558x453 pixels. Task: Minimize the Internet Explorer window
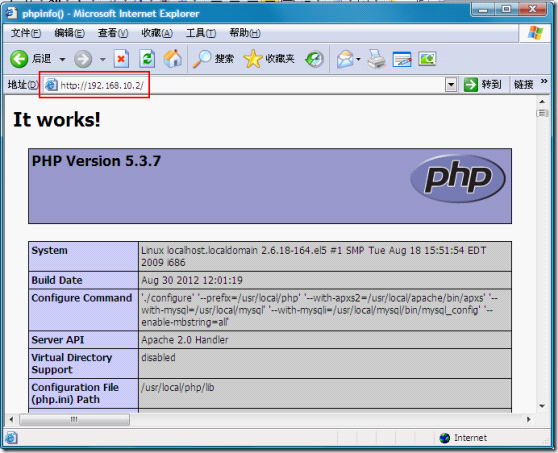point(483,10)
